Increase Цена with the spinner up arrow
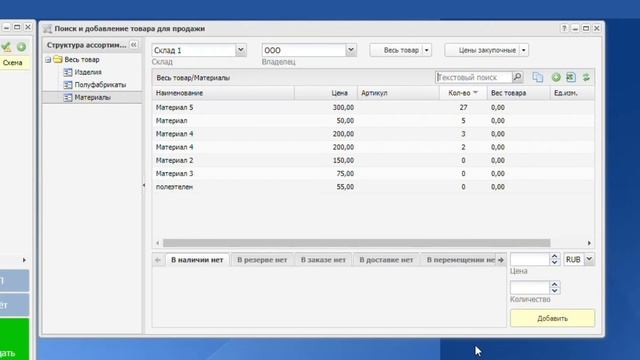The height and width of the screenshot is (360, 640). 554,256
